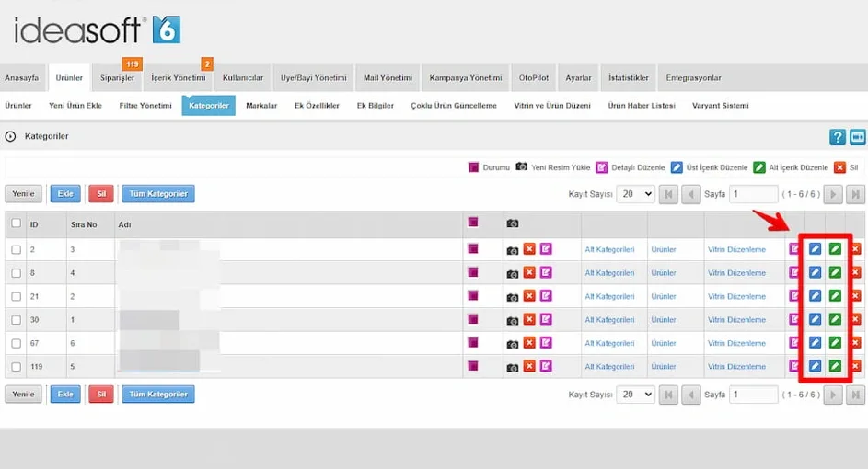Click camera icon in table header

pyautogui.click(x=513, y=223)
